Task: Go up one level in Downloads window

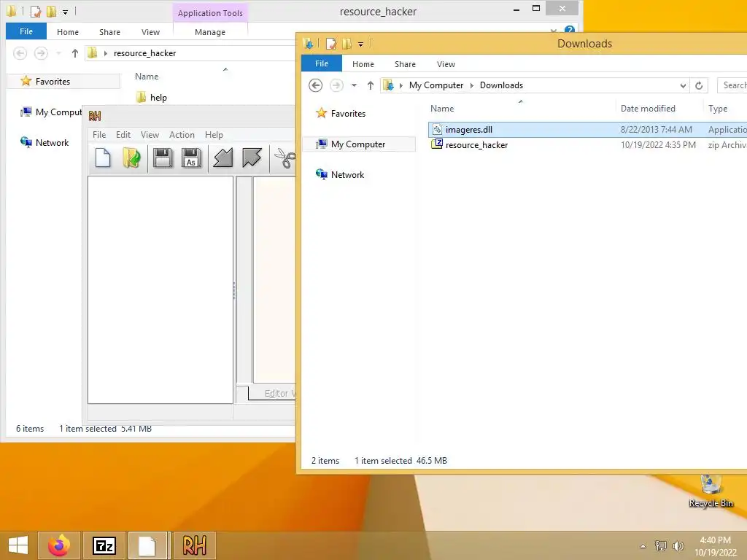Action: click(370, 85)
